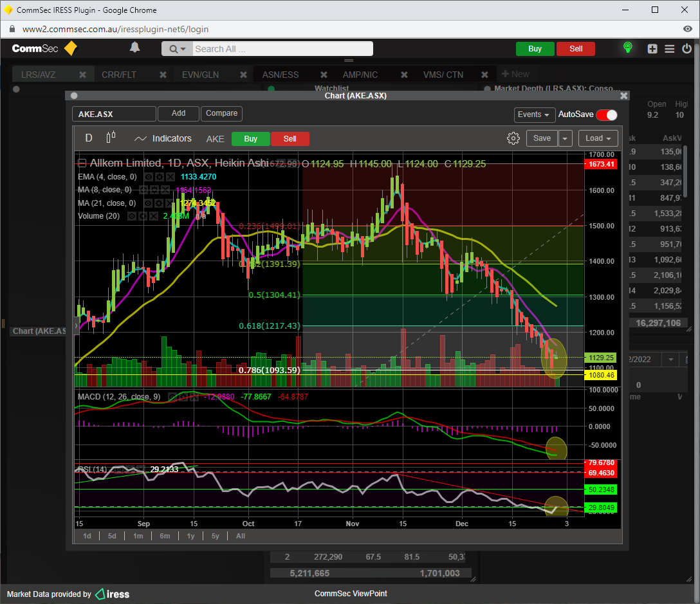Set chart range to 1m
Viewport: 700px width, 604px height.
pos(138,536)
